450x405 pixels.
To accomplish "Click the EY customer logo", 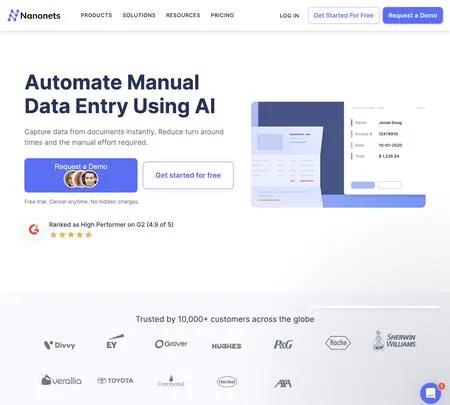I will coord(114,342).
